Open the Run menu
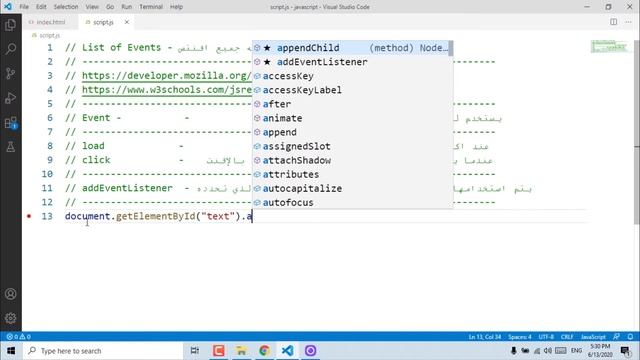 pos(127,7)
